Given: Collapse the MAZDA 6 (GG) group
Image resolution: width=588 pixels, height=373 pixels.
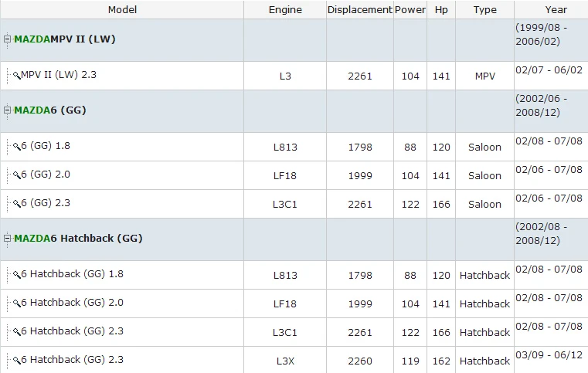Looking at the screenshot, I should pos(7,110).
